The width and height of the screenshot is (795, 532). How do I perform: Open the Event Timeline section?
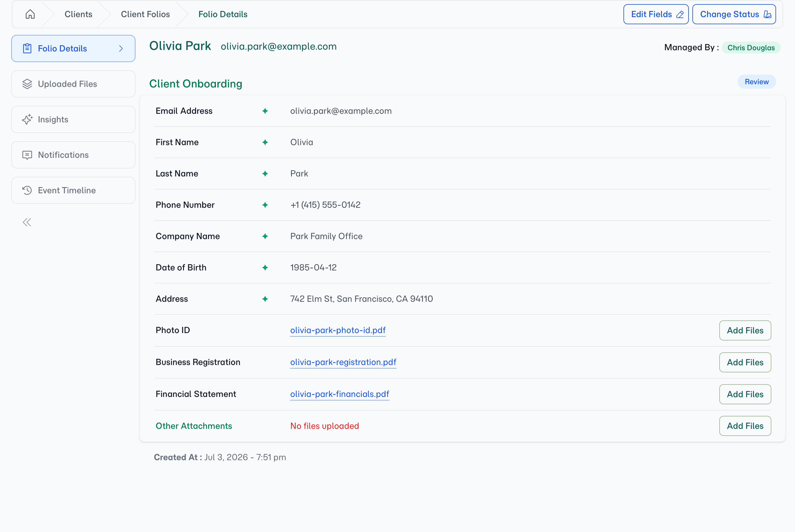73,190
